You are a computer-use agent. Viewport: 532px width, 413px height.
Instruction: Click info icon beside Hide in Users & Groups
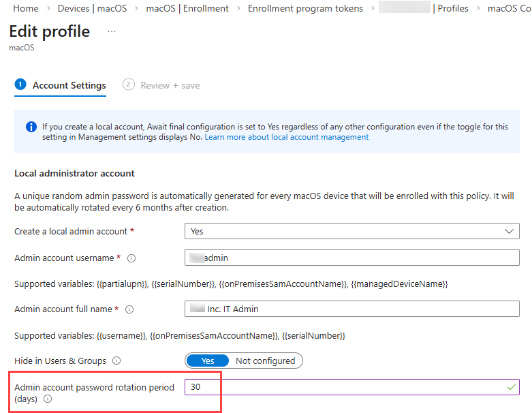[116, 361]
